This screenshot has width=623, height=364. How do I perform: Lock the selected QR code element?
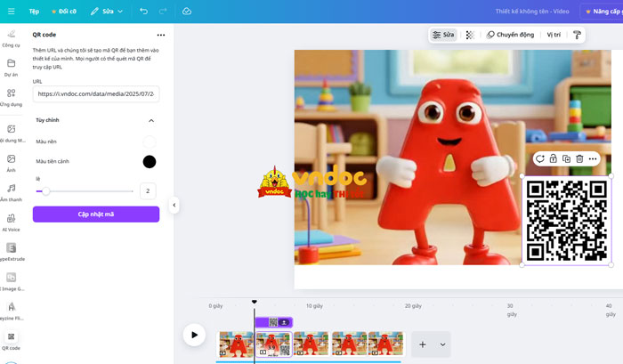(x=553, y=158)
